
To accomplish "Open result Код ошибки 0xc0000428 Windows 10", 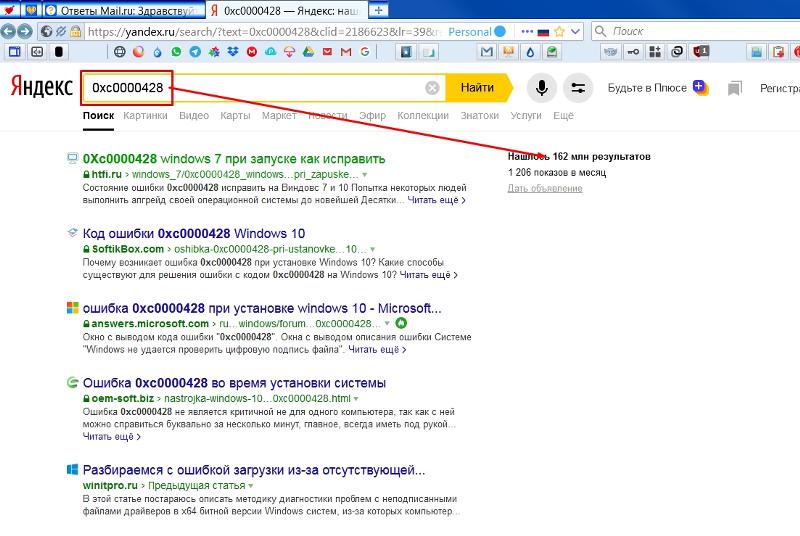I will pos(194,234).
